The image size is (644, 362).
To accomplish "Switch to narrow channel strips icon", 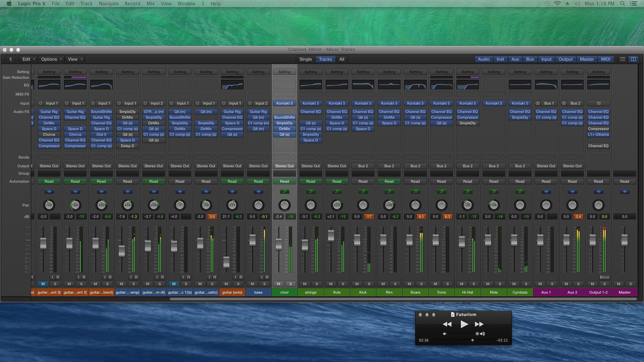I will tap(623, 59).
